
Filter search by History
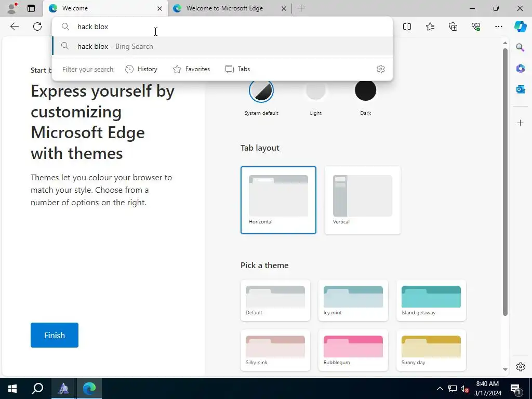click(x=141, y=69)
